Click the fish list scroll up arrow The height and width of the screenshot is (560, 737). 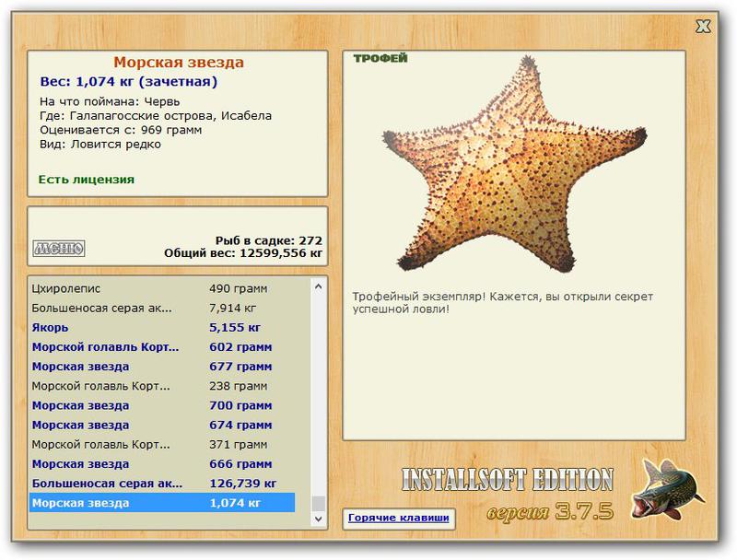[318, 286]
